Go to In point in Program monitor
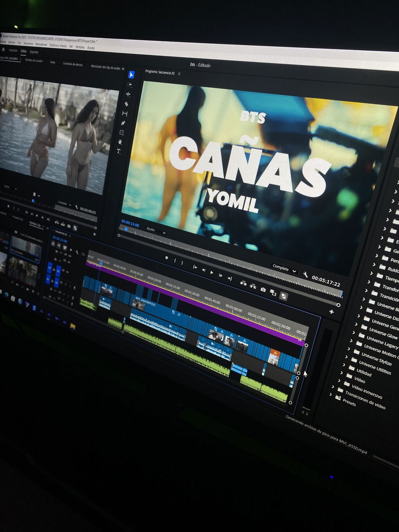The height and width of the screenshot is (532, 399). pyautogui.click(x=195, y=267)
